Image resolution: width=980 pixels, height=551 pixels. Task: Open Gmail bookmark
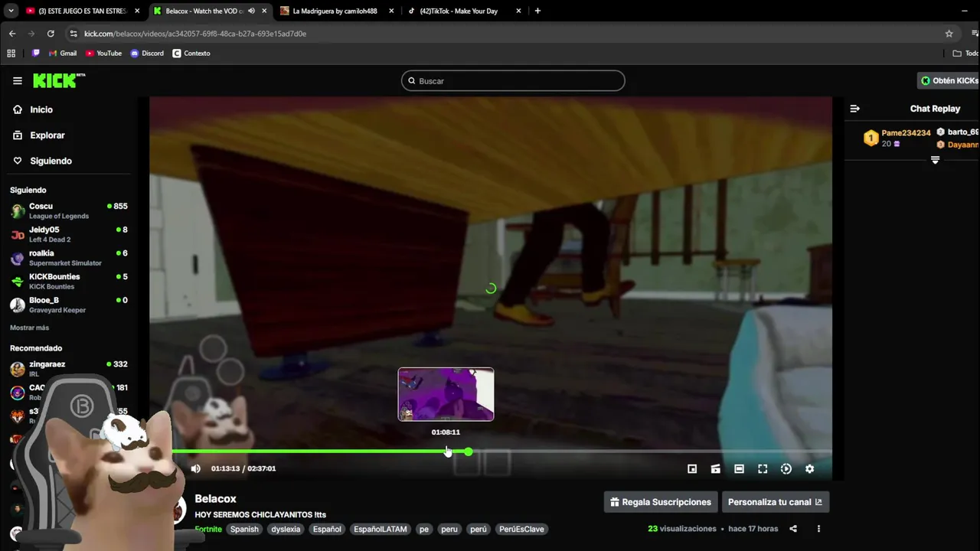62,54
